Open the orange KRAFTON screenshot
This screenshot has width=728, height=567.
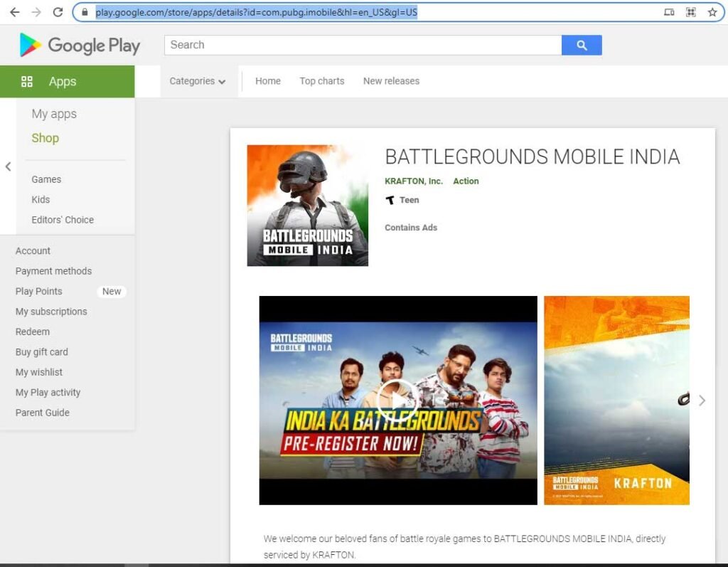616,400
